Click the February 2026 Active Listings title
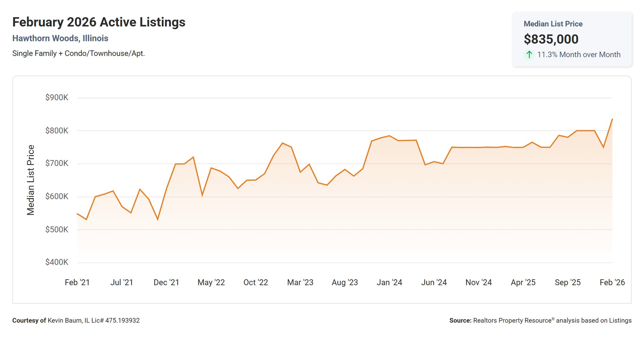 point(99,22)
